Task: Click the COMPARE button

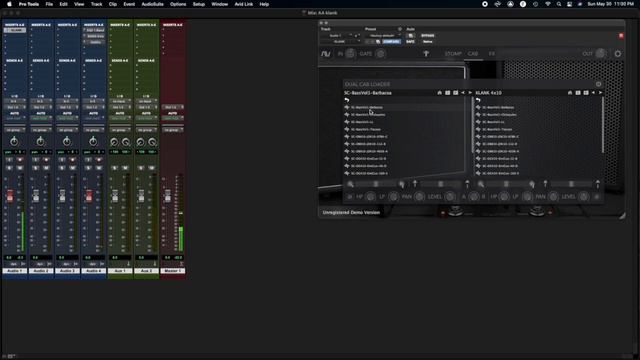Action: point(391,42)
